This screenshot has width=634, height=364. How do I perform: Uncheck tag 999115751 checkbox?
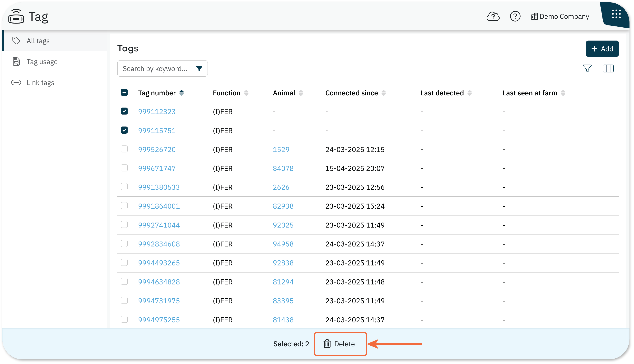pos(124,130)
